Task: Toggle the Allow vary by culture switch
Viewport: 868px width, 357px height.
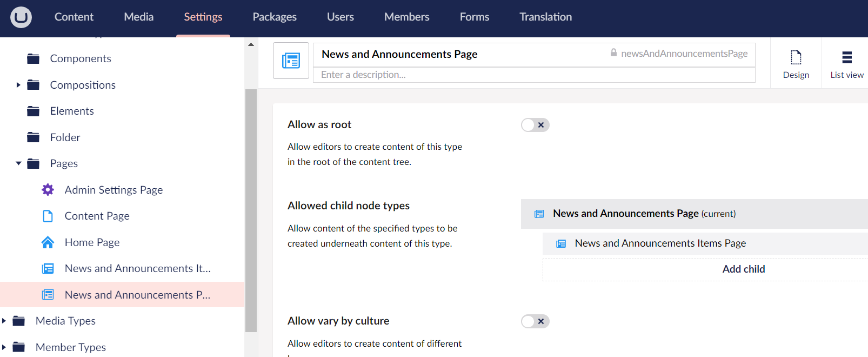Action: (535, 321)
